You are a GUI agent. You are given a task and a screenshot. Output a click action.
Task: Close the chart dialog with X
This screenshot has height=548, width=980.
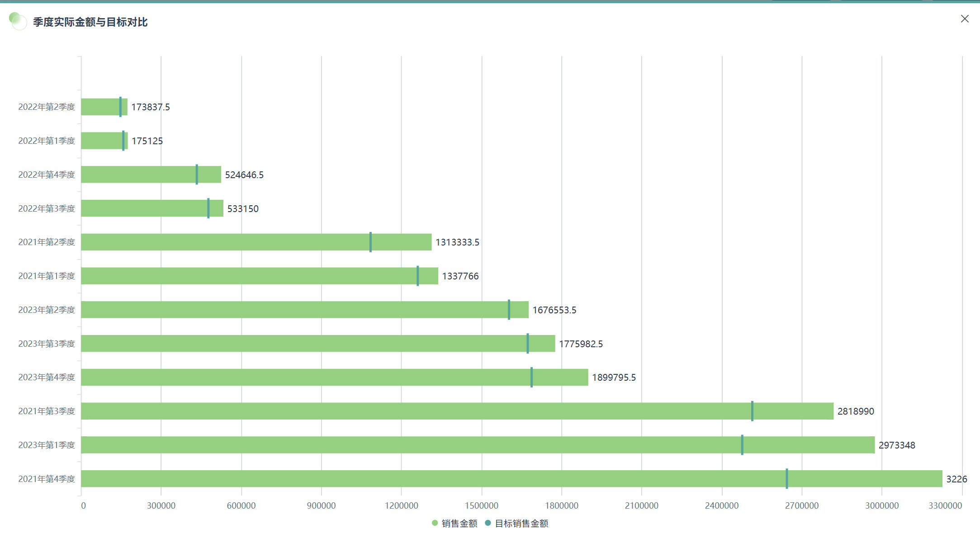pyautogui.click(x=965, y=19)
